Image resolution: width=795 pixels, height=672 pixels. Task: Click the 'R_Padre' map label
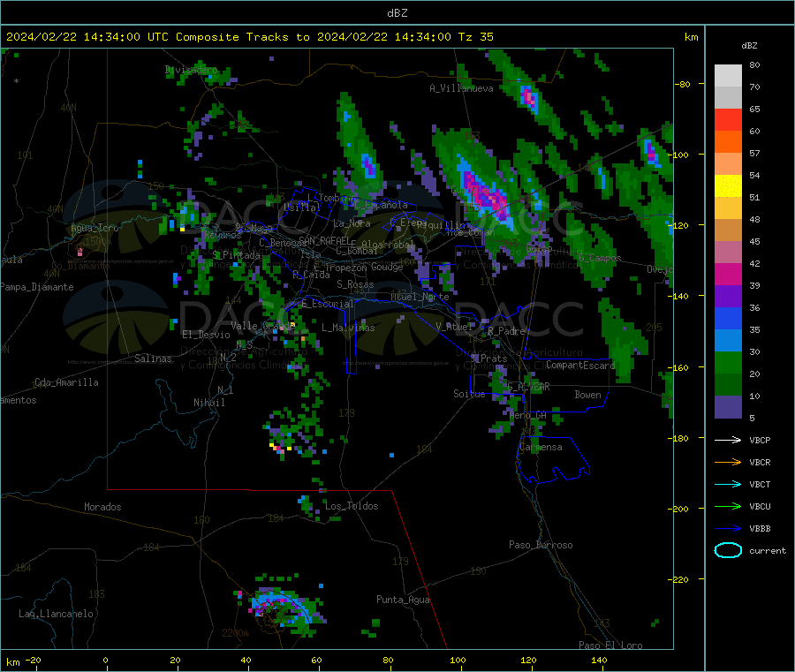(x=506, y=331)
